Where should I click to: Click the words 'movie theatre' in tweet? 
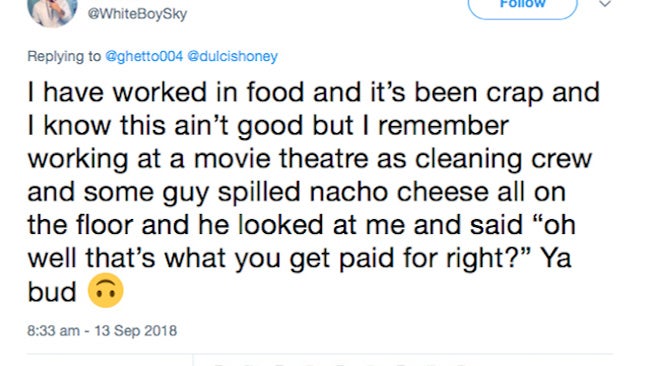pyautogui.click(x=281, y=159)
